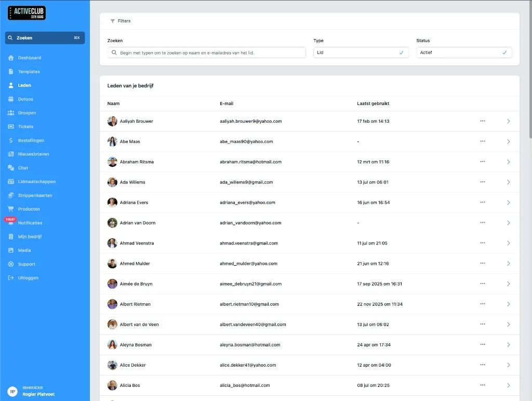This screenshot has width=532, height=401.
Task: Open more options for Abe Maas
Action: [x=483, y=141]
